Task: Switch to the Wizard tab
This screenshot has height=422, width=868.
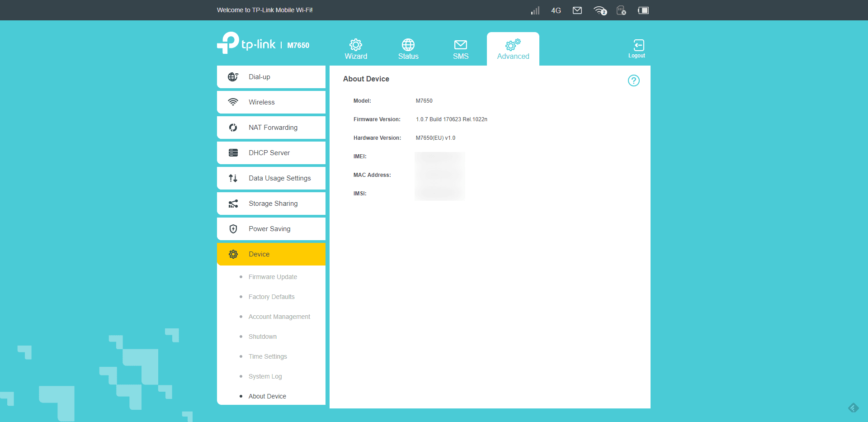Action: [x=356, y=49]
